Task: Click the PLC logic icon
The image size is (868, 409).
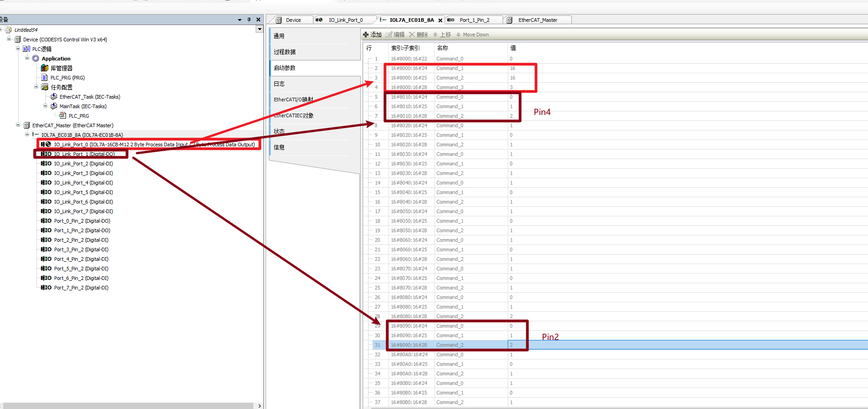Action: [x=26, y=49]
